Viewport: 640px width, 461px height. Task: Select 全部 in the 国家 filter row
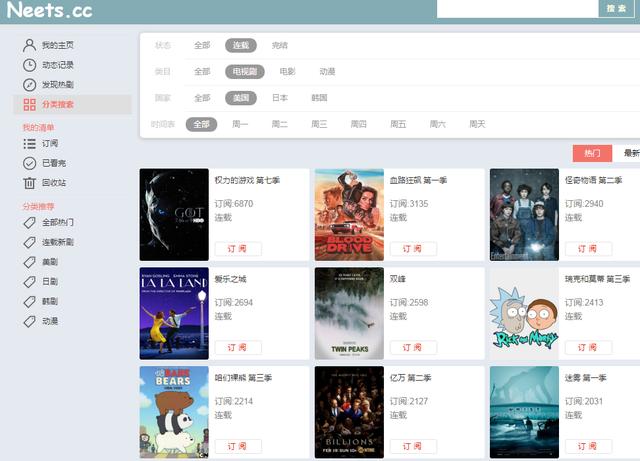coord(202,98)
